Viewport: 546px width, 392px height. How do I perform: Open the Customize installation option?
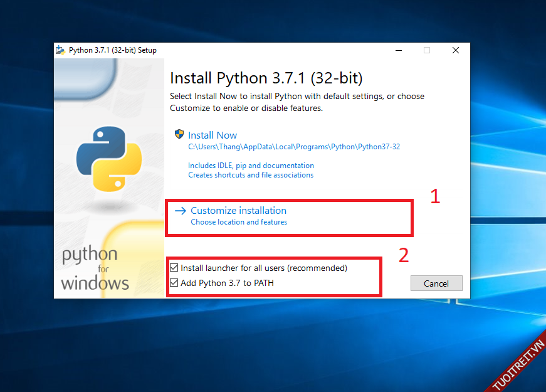pyautogui.click(x=238, y=211)
